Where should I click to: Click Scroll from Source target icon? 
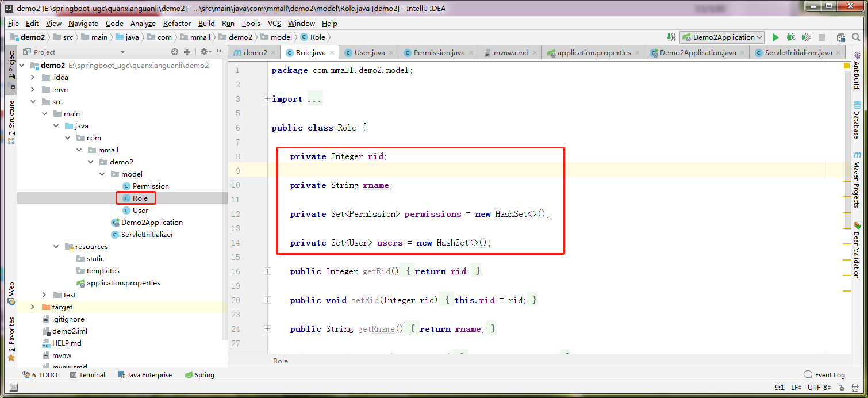click(x=175, y=52)
